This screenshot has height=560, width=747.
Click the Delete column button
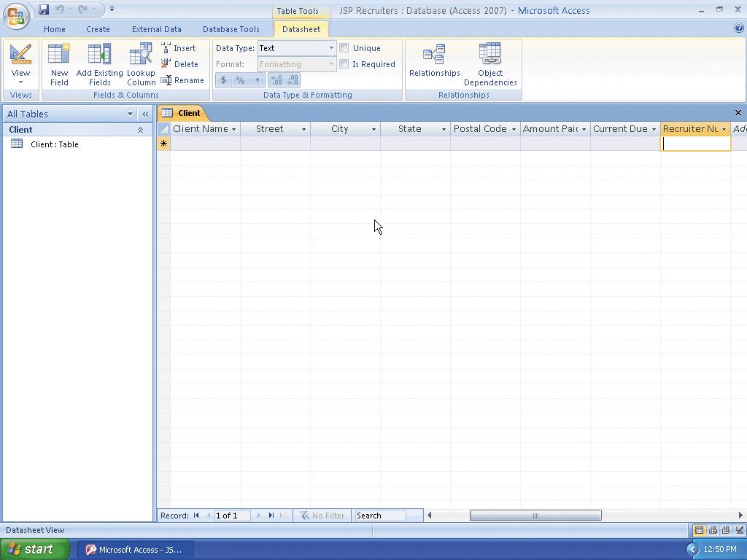click(179, 64)
